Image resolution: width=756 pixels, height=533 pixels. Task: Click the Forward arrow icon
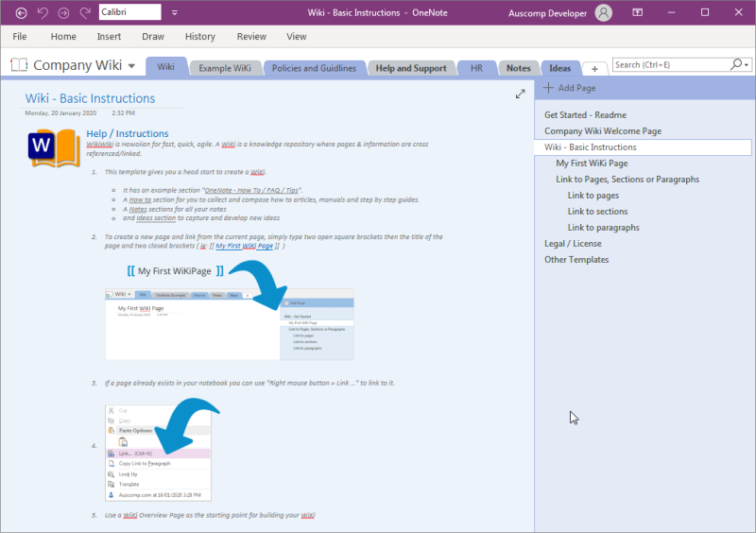click(63, 13)
